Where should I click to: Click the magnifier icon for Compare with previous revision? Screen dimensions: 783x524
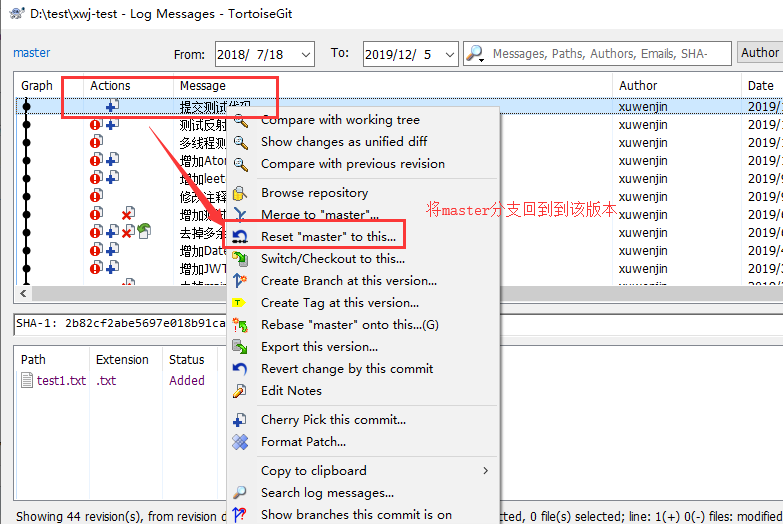(x=241, y=164)
